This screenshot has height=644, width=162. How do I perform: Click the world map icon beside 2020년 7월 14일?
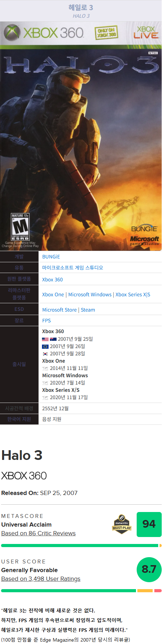click(45, 383)
